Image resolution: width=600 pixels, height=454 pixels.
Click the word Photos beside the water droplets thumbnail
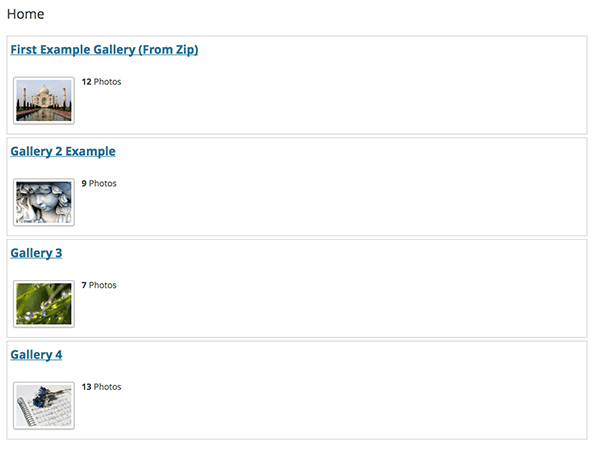click(x=103, y=285)
